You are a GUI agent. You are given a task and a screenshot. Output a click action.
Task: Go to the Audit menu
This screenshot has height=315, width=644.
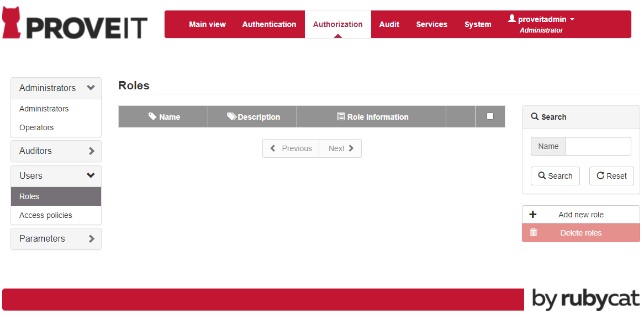click(x=389, y=24)
